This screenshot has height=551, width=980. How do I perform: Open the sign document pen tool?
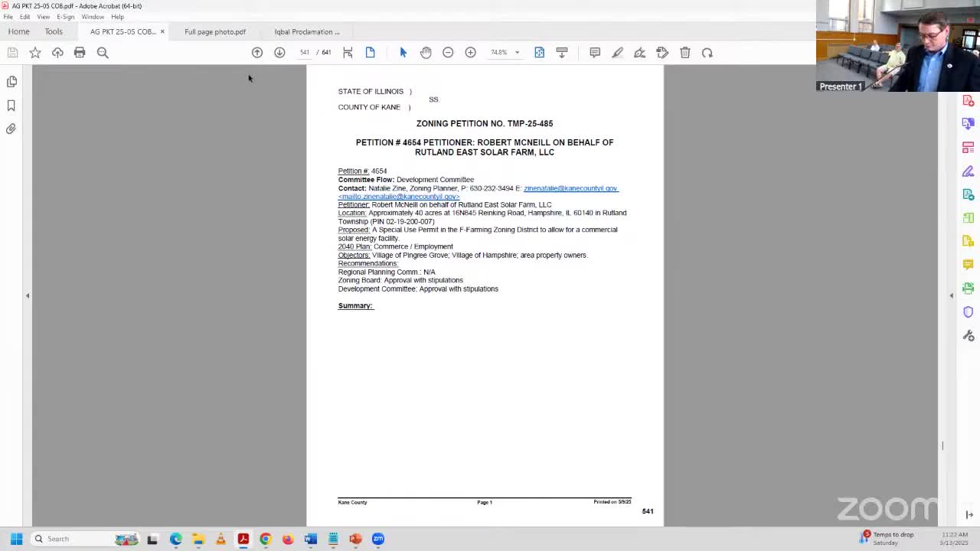click(x=639, y=52)
